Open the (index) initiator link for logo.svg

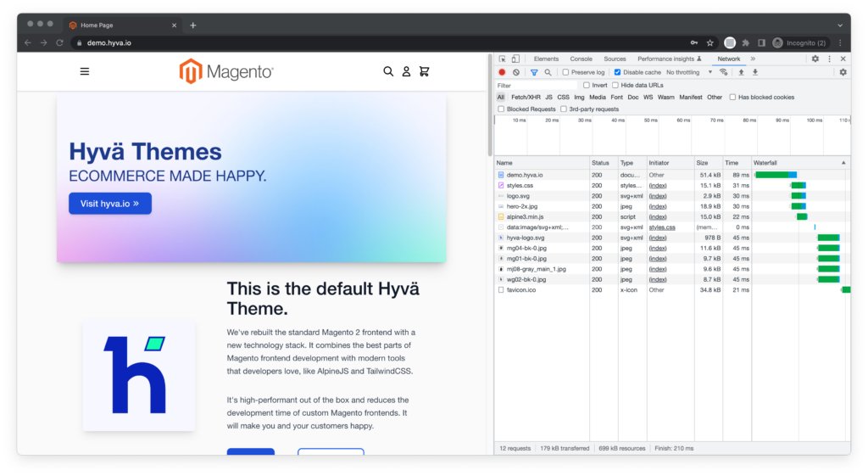click(x=658, y=196)
